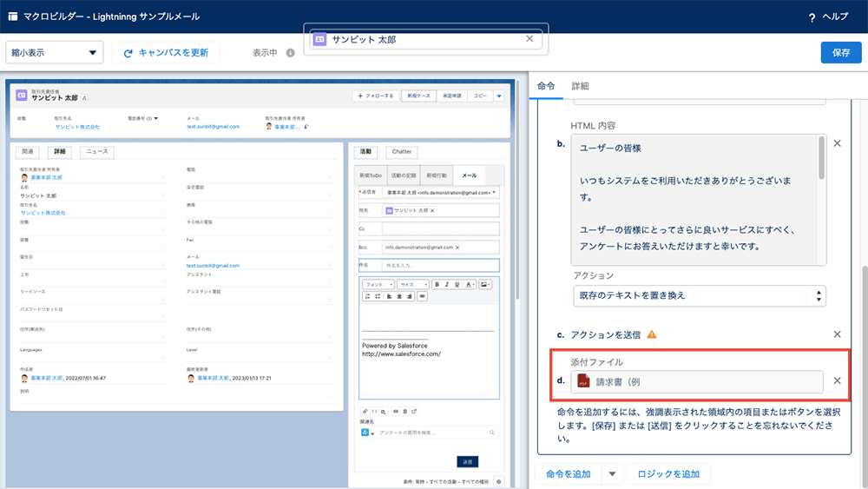The image size is (868, 489).
Task: Open the サイズ size dropdown
Action: 412,284
